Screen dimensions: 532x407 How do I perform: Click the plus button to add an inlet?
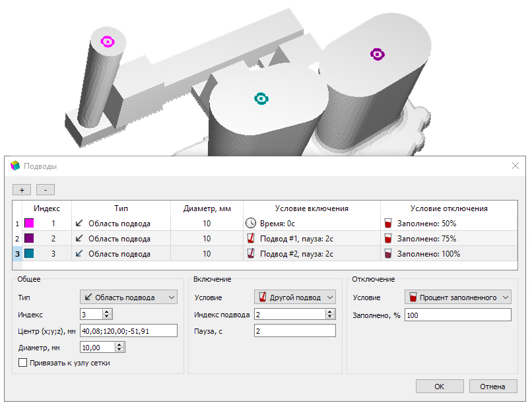[22, 190]
